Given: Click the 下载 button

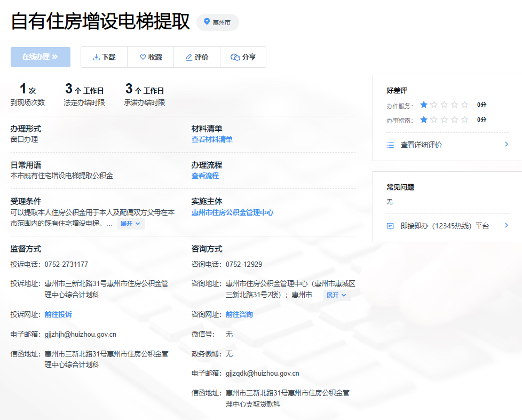Looking at the screenshot, I should coord(104,57).
